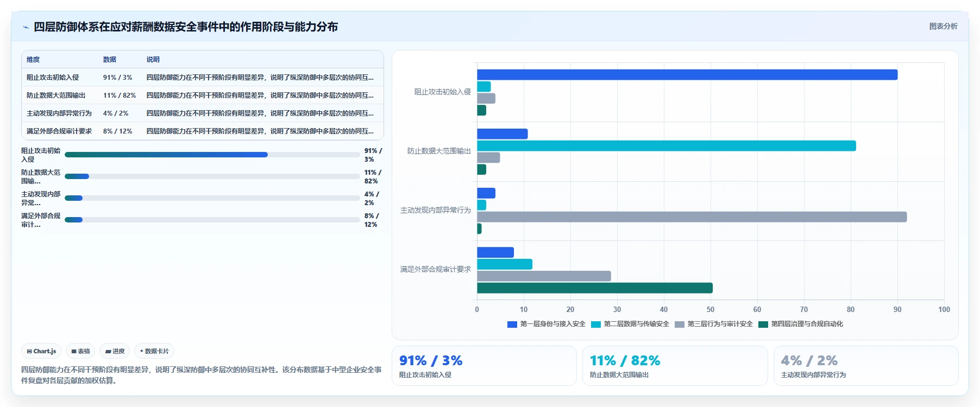The height and width of the screenshot is (407, 980).
Task: Click the 说明 column header
Action: tap(153, 60)
